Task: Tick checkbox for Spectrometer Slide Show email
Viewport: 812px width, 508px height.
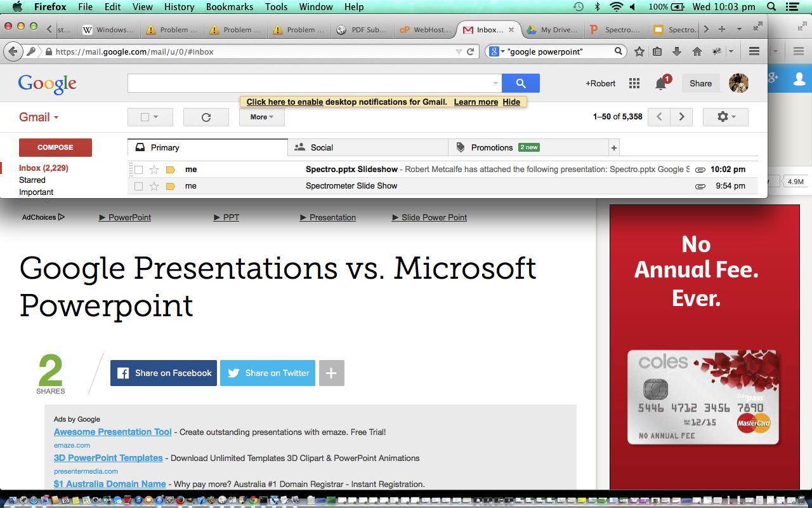Action: 138,186
